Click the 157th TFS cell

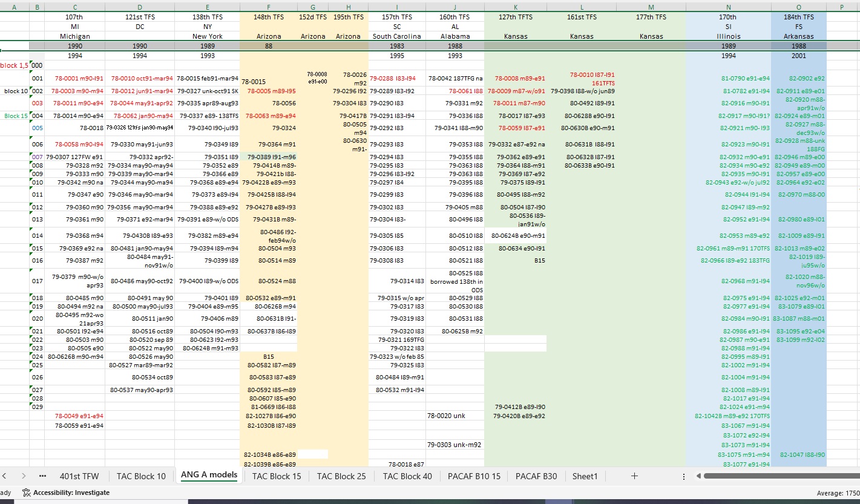(x=397, y=17)
